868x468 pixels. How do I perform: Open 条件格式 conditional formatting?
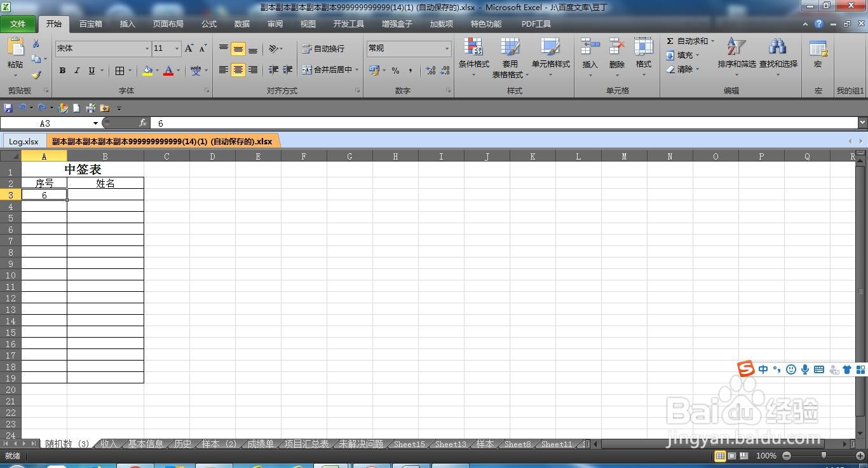tap(473, 57)
